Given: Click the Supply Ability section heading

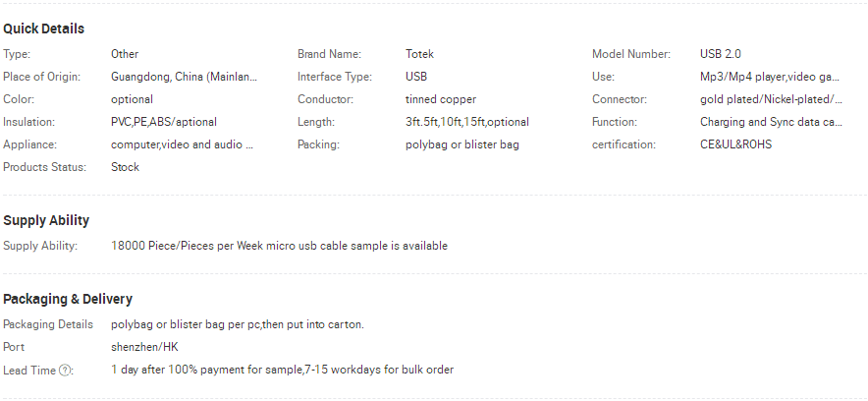Looking at the screenshot, I should pos(46,220).
